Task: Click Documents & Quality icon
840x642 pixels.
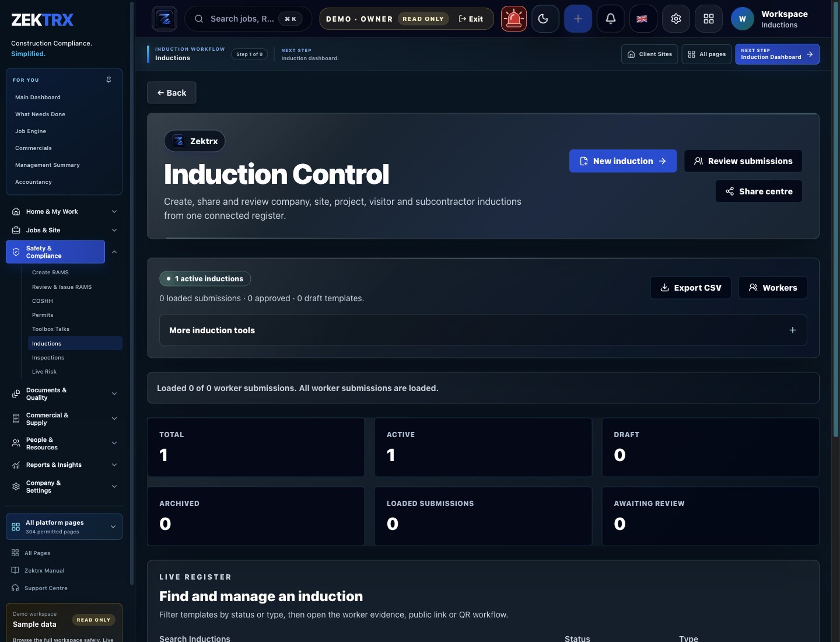Action: click(16, 394)
